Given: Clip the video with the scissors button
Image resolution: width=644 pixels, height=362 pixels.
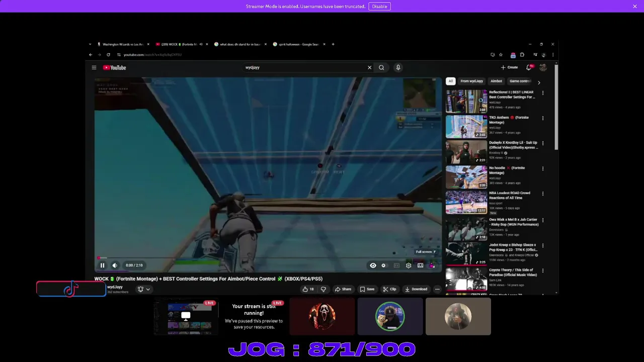Looking at the screenshot, I should click(x=389, y=289).
